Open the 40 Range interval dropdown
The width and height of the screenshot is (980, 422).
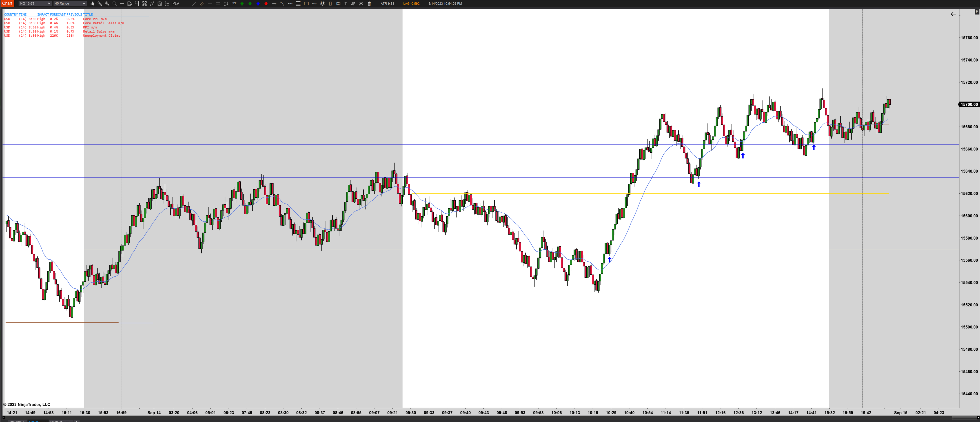point(70,3)
